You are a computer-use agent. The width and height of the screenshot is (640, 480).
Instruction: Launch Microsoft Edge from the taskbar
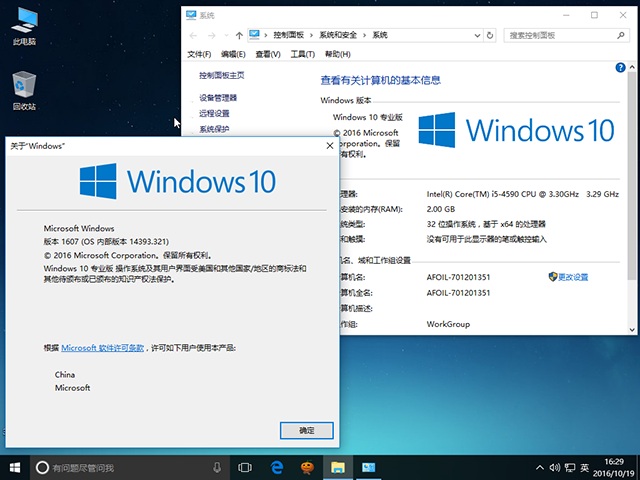pos(276,467)
